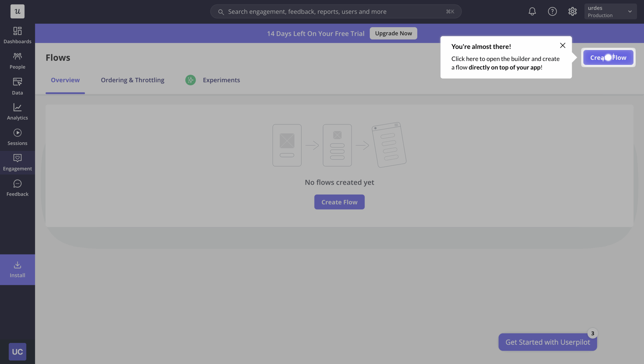644x364 pixels.
Task: Open the Experiments tab
Action: pos(221,80)
